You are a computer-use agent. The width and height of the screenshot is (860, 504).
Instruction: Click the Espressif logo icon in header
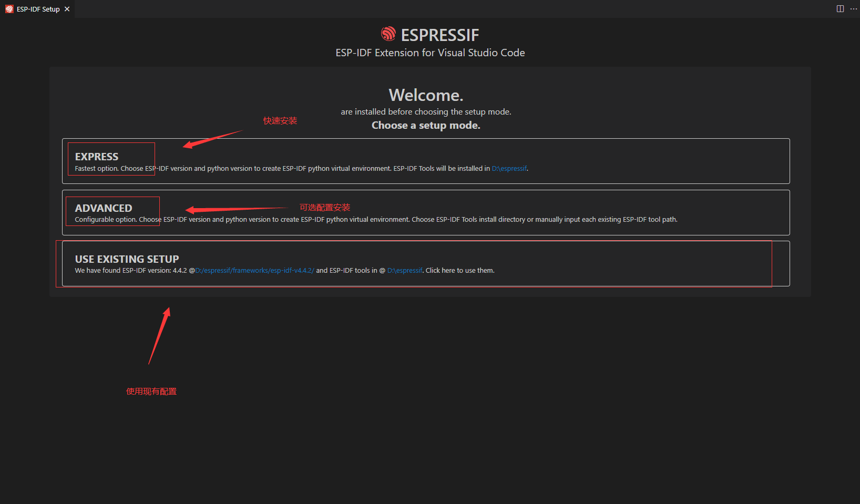[x=388, y=34]
